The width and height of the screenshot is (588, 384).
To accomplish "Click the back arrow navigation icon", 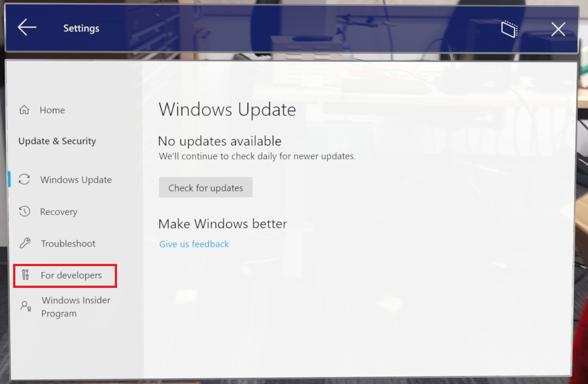I will (x=26, y=28).
